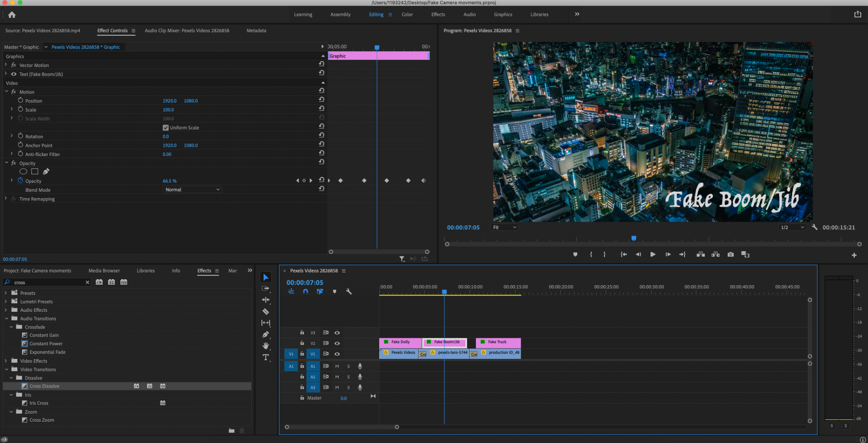Image resolution: width=868 pixels, height=443 pixels.
Task: Click the Opacity value 66.5 %
Action: click(170, 181)
